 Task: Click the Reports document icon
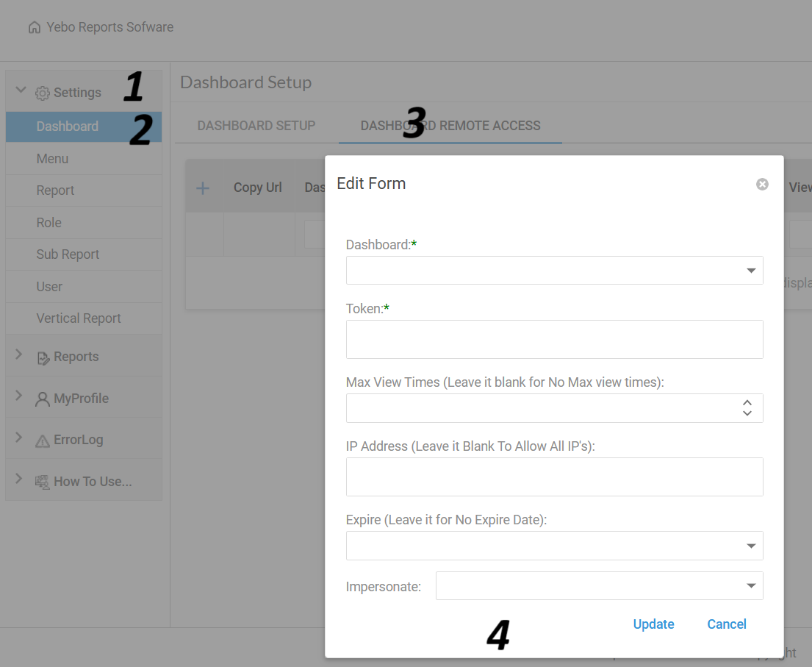[x=43, y=358]
